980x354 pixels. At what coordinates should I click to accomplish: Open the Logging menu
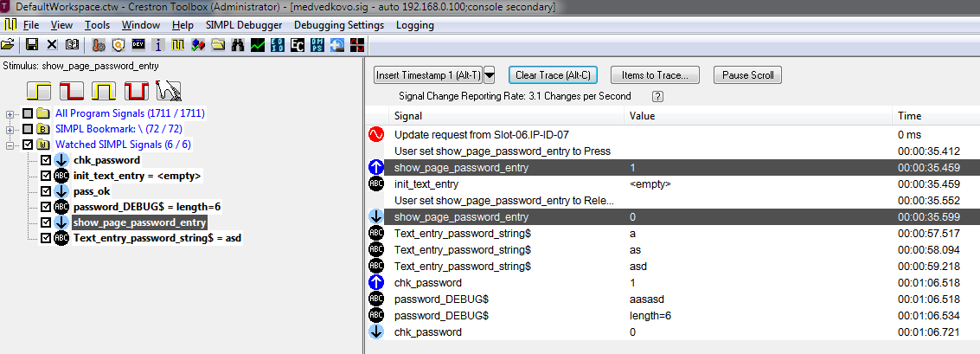[x=415, y=25]
